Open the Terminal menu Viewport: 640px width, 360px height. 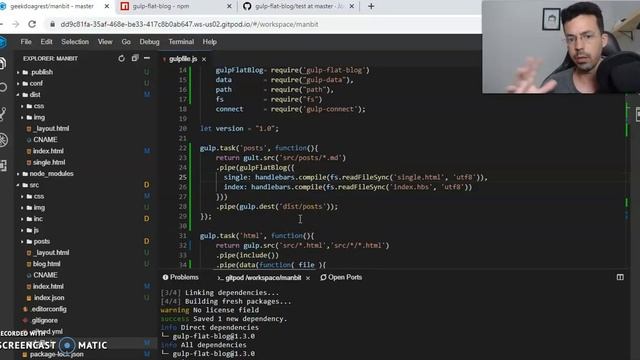pyautogui.click(x=181, y=42)
